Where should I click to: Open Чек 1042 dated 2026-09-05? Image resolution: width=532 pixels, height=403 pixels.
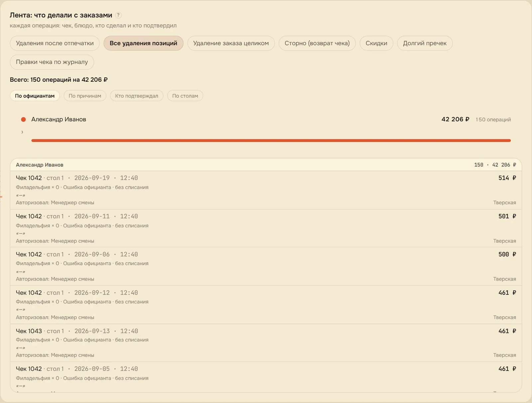click(266, 377)
